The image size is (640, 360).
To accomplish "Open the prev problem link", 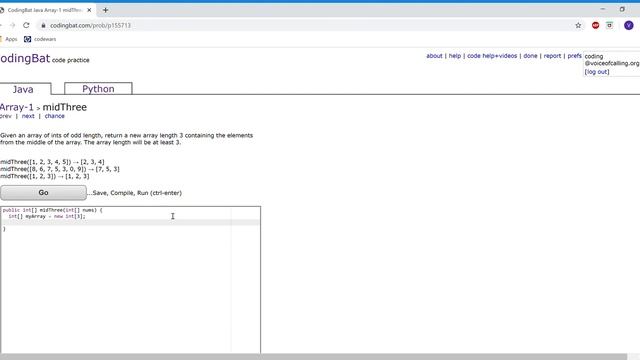I will click(x=6, y=116).
